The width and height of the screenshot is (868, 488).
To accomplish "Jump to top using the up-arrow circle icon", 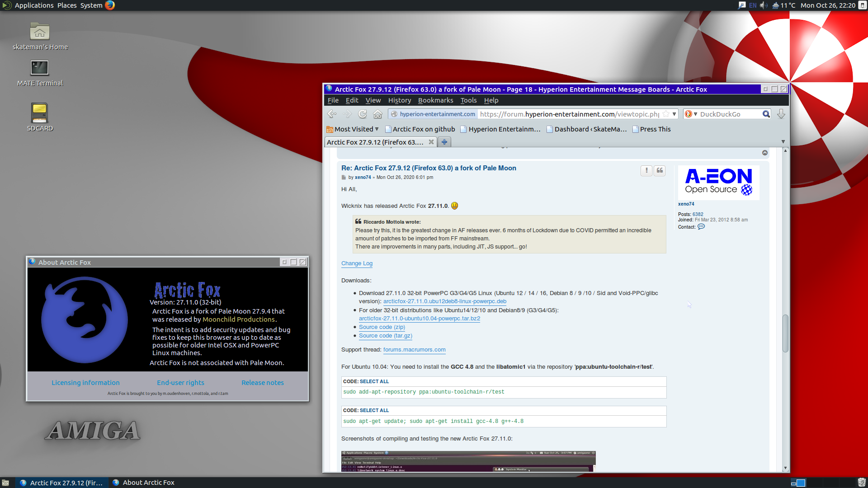I will point(765,153).
